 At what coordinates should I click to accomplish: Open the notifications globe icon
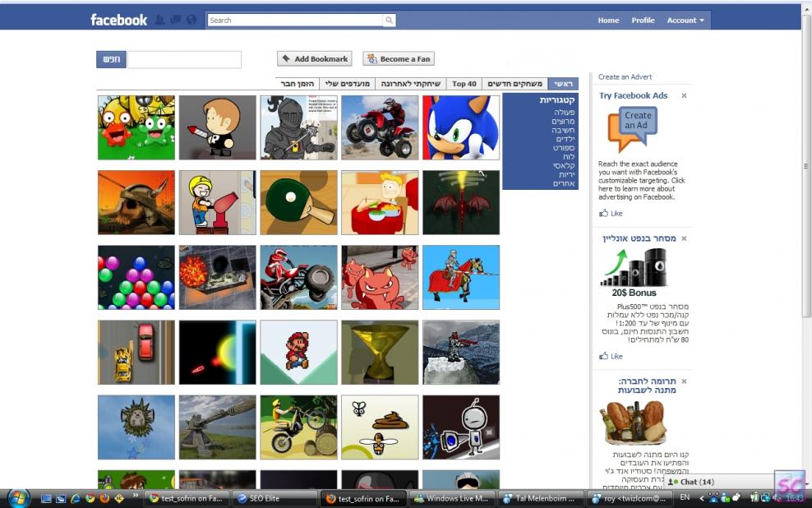191,21
